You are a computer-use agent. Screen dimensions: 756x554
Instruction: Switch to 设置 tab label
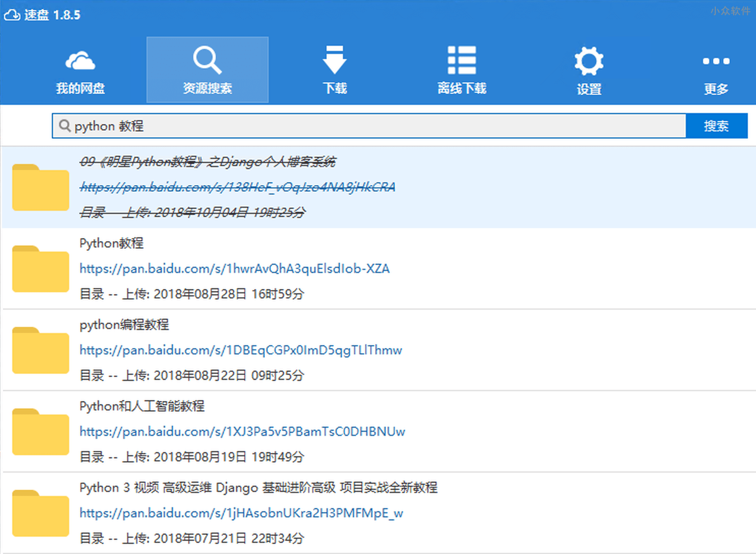(x=589, y=89)
